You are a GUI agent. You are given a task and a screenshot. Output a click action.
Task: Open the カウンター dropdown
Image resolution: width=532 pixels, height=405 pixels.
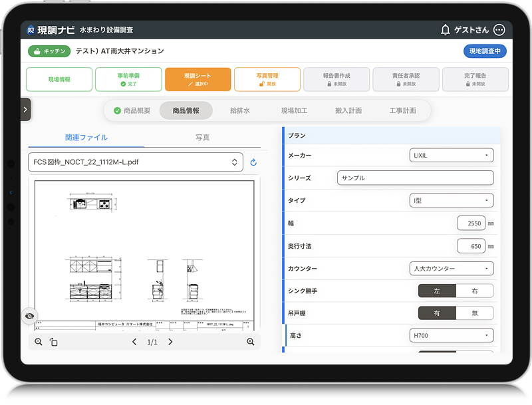(x=452, y=269)
